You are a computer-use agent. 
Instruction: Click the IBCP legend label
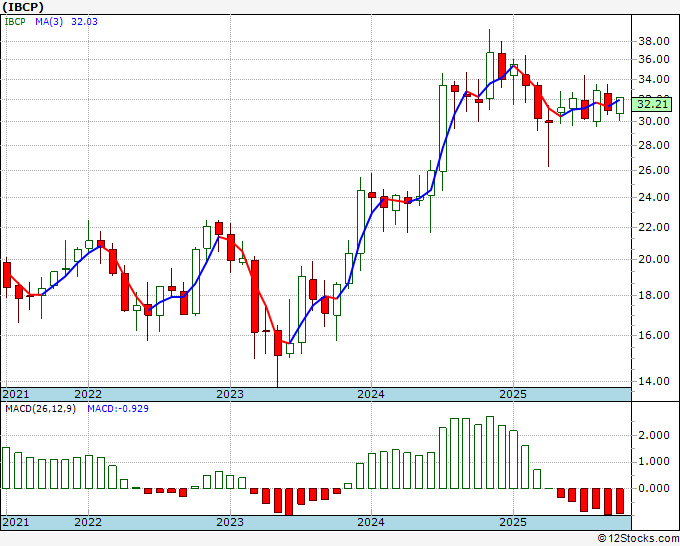pyautogui.click(x=15, y=21)
